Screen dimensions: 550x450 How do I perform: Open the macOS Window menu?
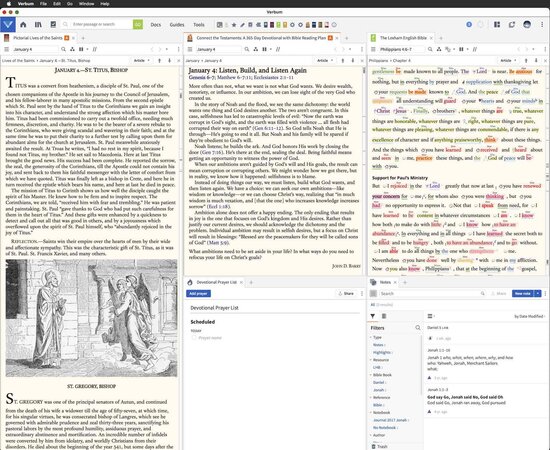click(x=86, y=4)
